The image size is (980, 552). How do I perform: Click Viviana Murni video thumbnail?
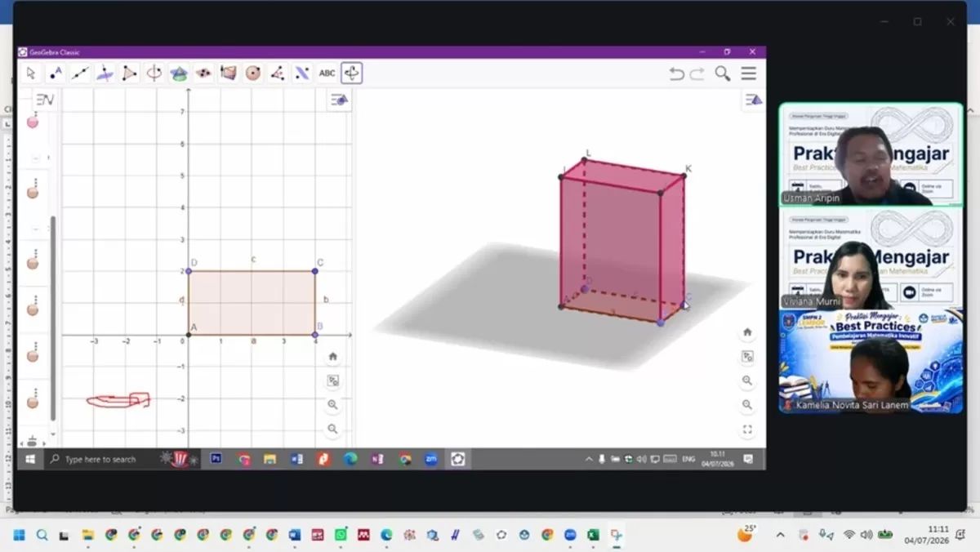click(871, 257)
